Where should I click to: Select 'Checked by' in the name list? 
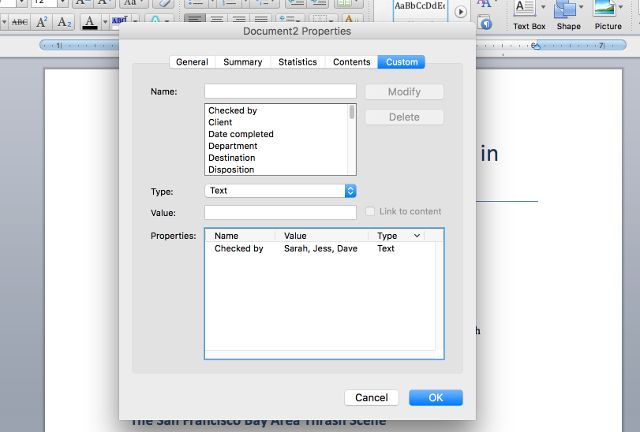[276, 111]
